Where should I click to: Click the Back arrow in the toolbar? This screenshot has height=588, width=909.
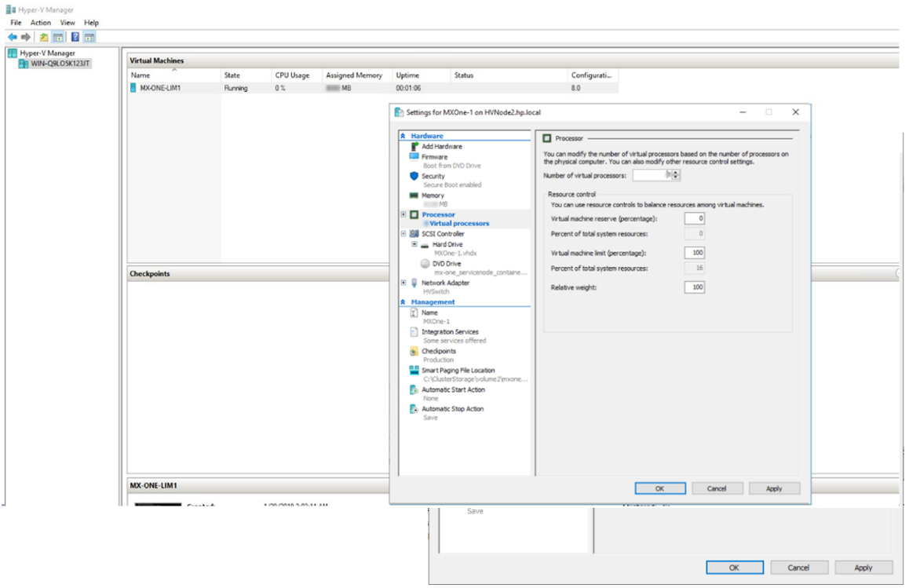[x=12, y=37]
